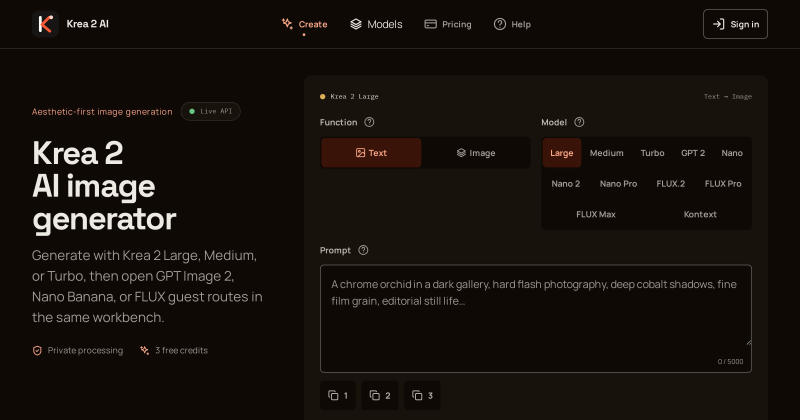Click the prompt textarea resize handle
This screenshot has width=800, height=420.
tap(748, 342)
